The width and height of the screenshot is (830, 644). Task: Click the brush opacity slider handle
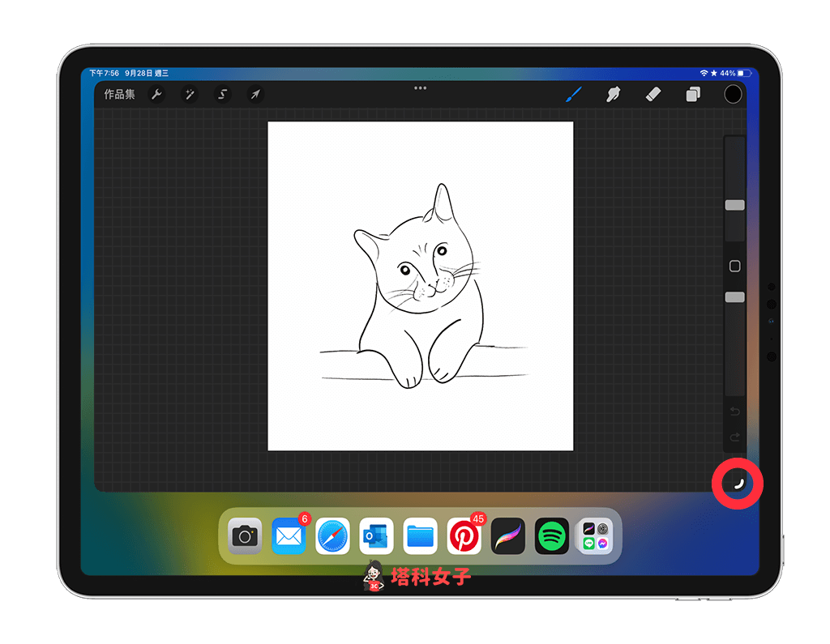click(734, 297)
